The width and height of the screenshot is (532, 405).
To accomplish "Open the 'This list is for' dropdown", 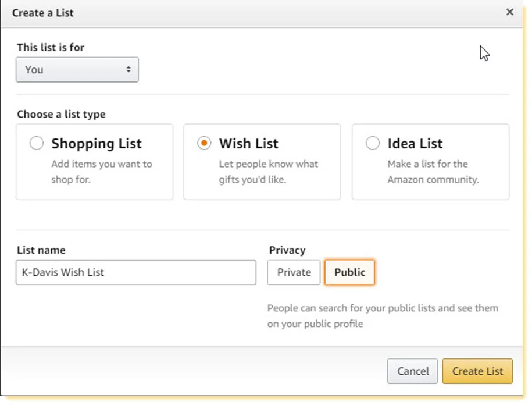I will tap(77, 70).
